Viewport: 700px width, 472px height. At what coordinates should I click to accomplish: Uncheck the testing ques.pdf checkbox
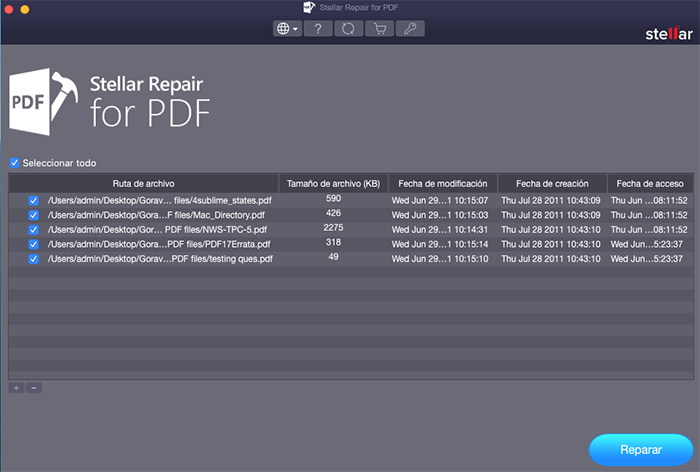click(x=34, y=259)
